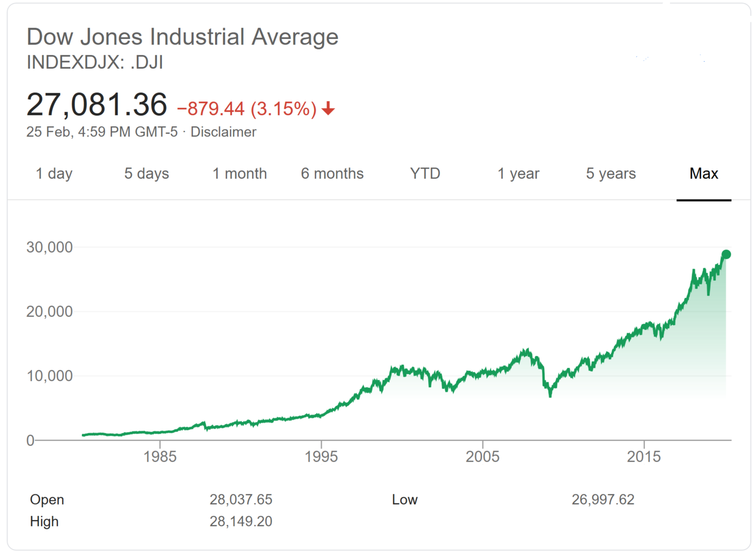
Task: Click the Low value 26,997.62
Action: pos(603,500)
